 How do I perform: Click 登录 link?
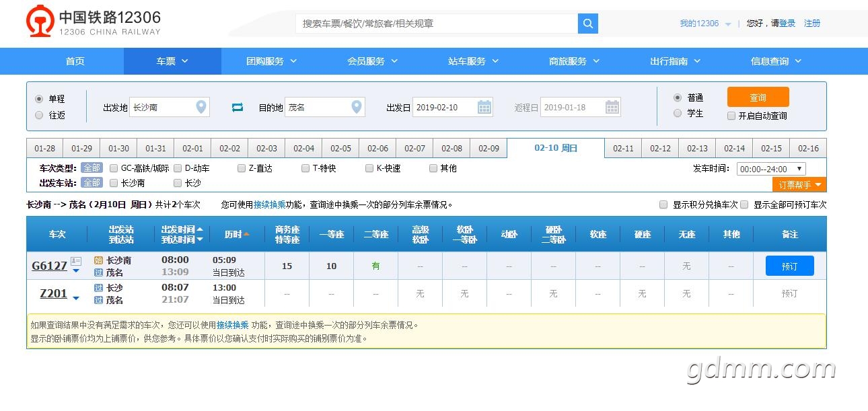(x=787, y=24)
